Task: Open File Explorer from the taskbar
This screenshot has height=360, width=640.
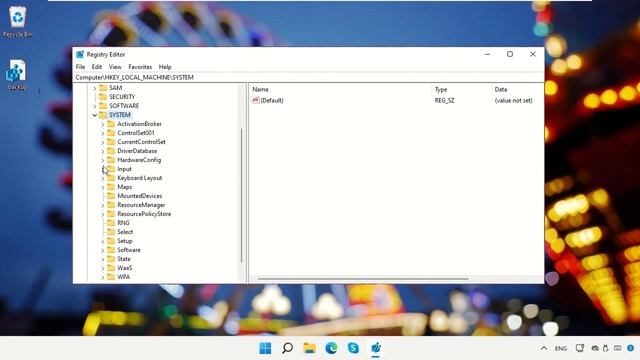Action: (x=309, y=348)
